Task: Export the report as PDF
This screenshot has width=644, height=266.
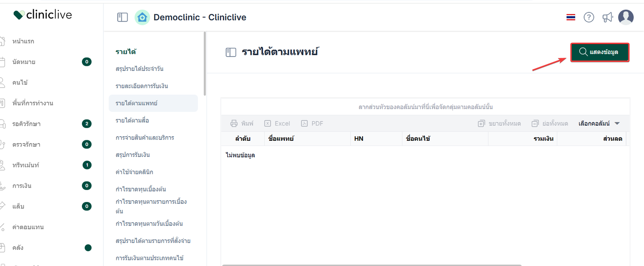Action: [312, 123]
